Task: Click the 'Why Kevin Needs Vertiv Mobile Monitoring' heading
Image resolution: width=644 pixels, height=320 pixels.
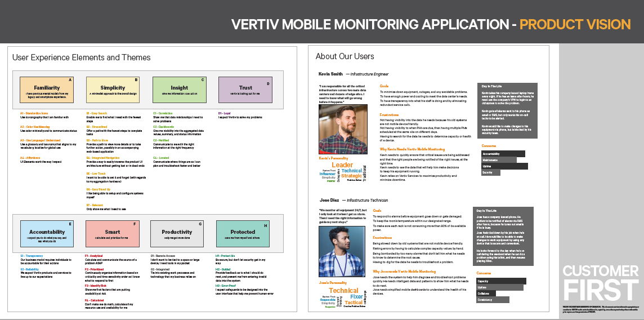Action: point(413,149)
